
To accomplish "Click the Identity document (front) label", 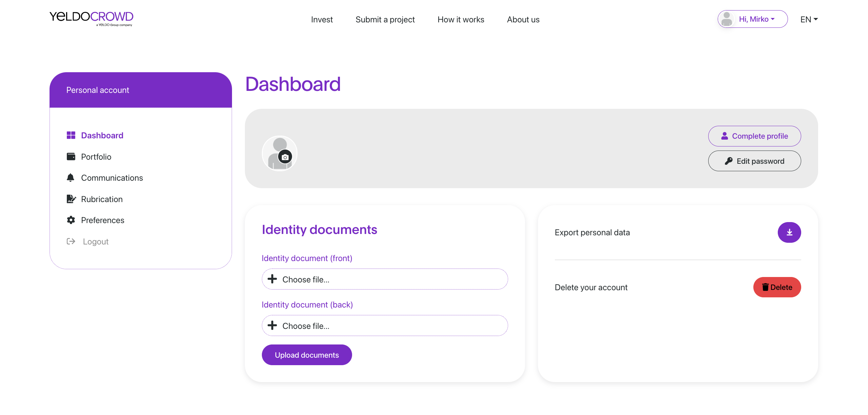I will [307, 258].
